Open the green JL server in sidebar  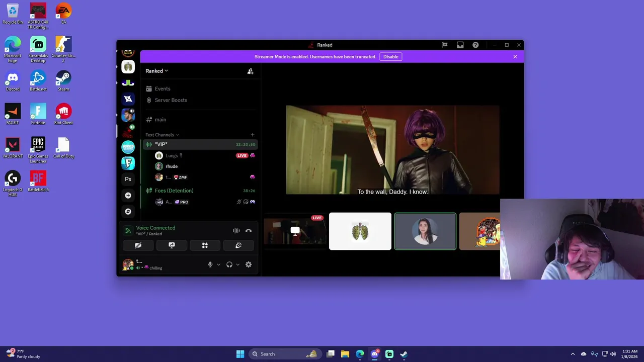(x=128, y=82)
